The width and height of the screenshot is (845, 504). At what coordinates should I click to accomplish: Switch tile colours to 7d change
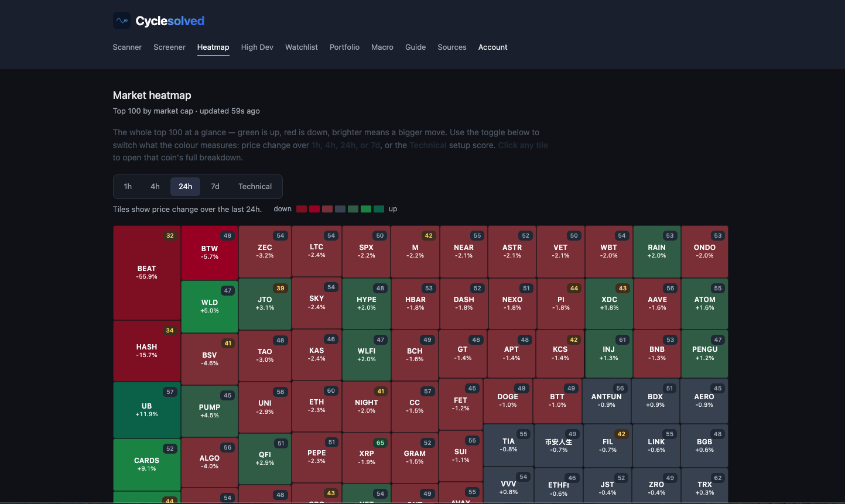tap(215, 186)
